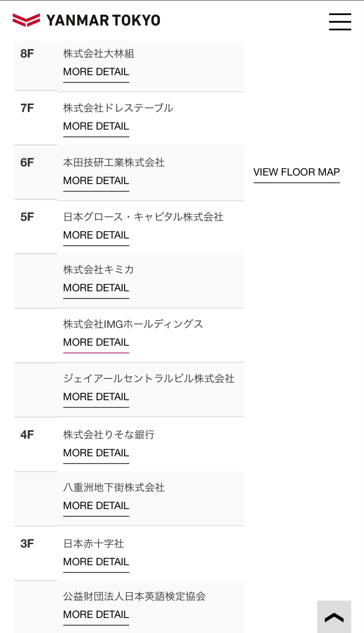Open the hamburger menu
Viewport: 364px width, 633px height.
coord(340,22)
